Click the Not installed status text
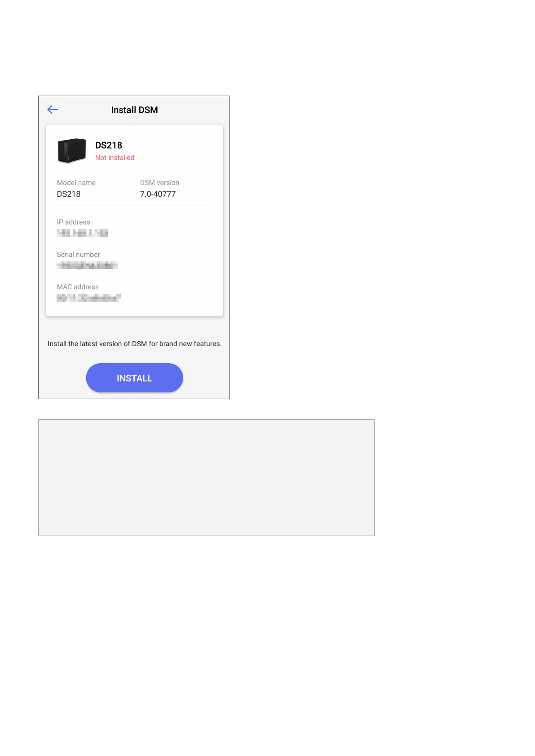Screen dimensions: 535x756 pyautogui.click(x=115, y=158)
